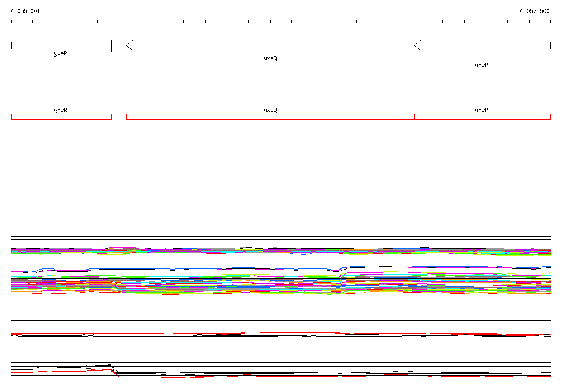Image resolution: width=562 pixels, height=392 pixels.
Task: Click the yxeP label below the arrow
Action: point(481,65)
